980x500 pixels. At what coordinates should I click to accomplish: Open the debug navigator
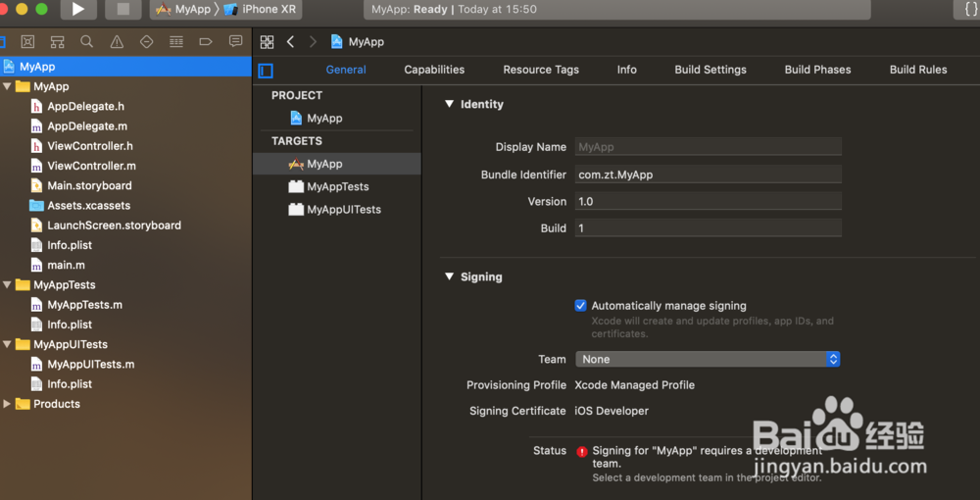click(x=176, y=42)
